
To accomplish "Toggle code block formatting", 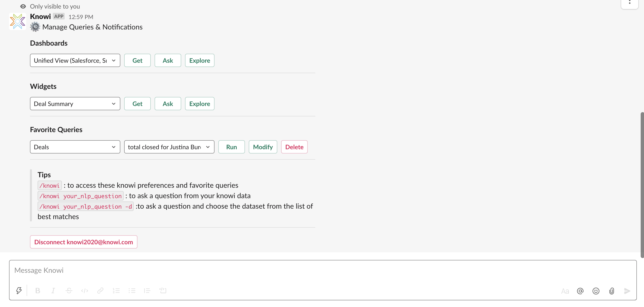I will click(163, 291).
